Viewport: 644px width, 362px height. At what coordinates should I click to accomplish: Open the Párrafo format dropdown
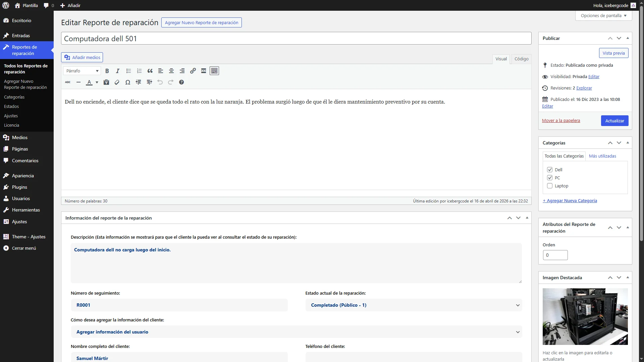coord(82,71)
